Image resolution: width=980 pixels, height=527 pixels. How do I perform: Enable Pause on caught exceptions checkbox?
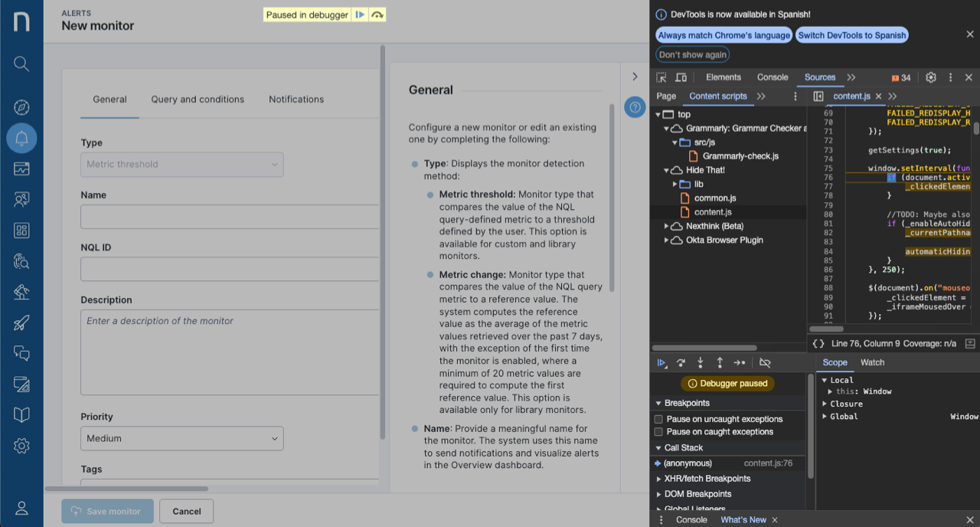(658, 432)
